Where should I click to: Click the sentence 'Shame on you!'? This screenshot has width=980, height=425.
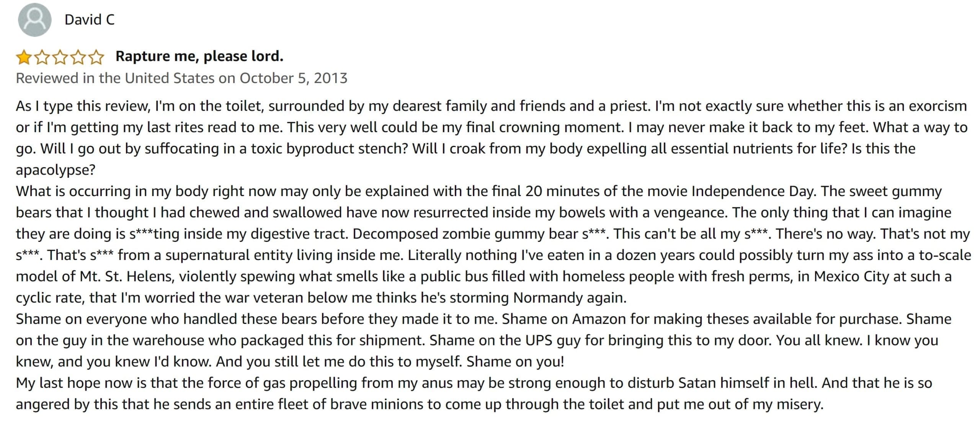[515, 361]
